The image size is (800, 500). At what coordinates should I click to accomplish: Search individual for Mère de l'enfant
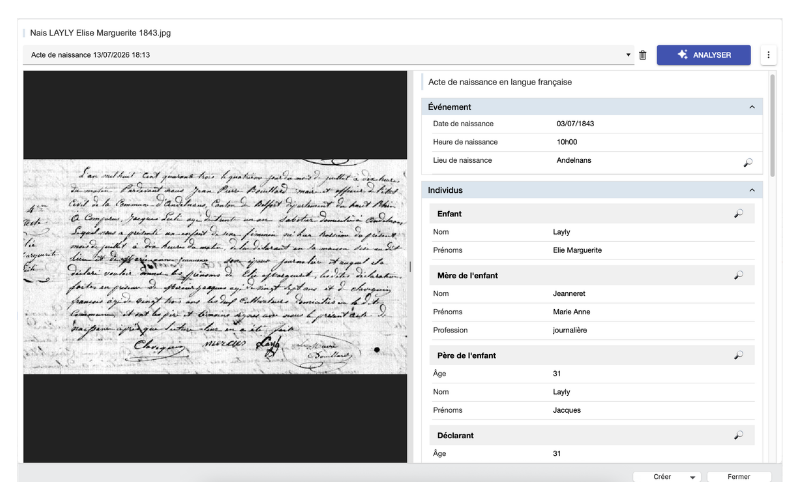coord(738,276)
